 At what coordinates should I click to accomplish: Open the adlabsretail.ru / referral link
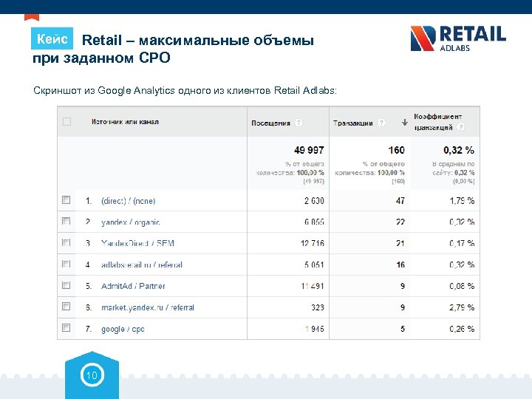point(142,265)
